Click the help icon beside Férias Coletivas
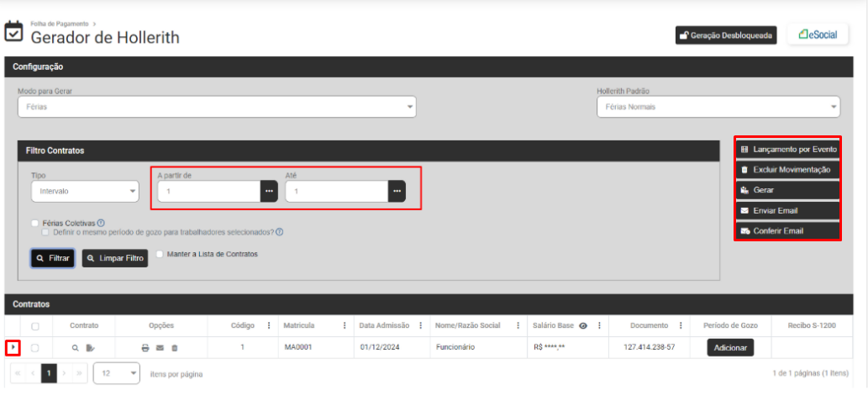This screenshot has height=396, width=868. pos(101,223)
